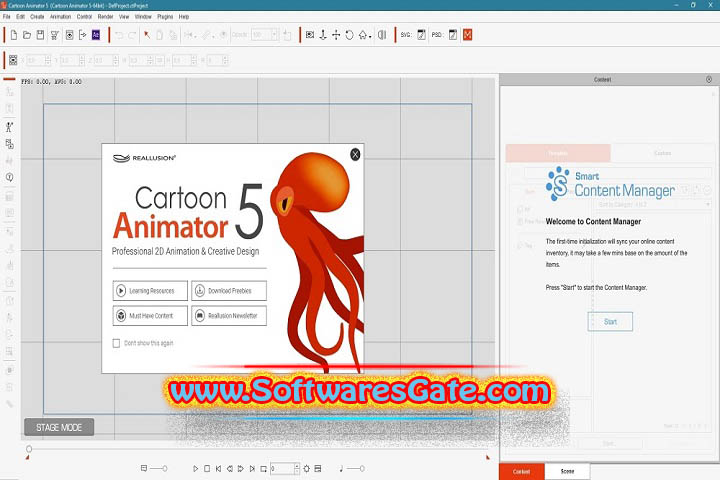Click the Export arrow icon

pyautogui.click(x=83, y=35)
